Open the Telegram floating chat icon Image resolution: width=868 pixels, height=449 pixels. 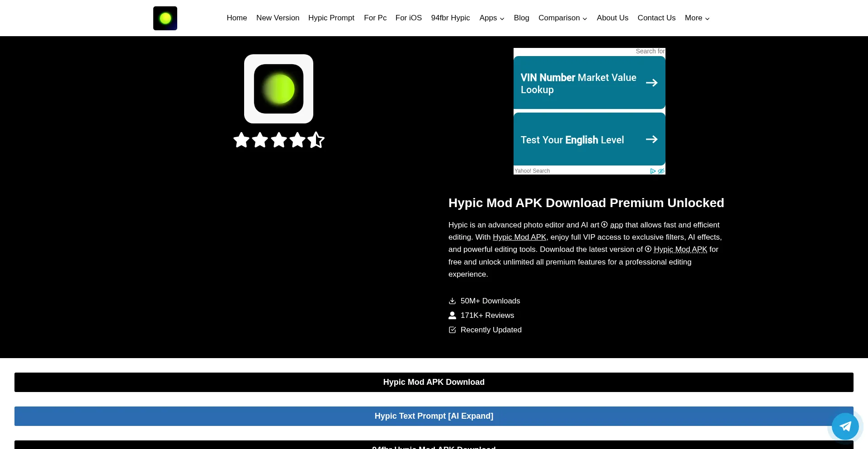(845, 426)
